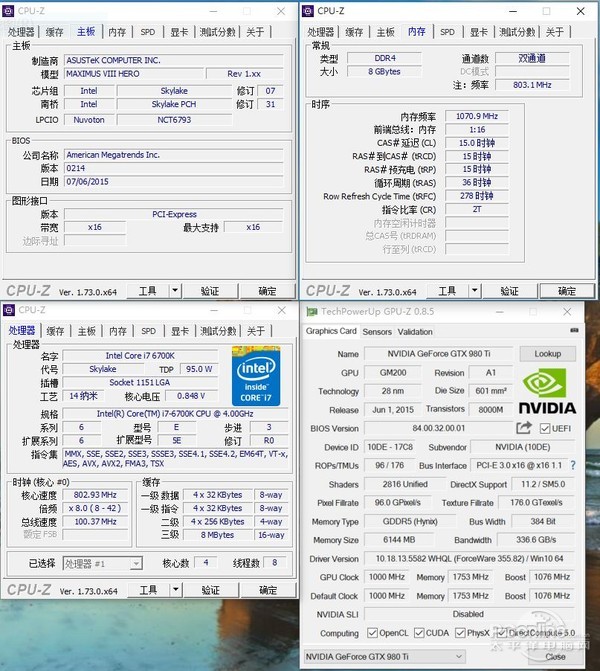Click the tRFC value 278 时钟
This screenshot has width=600, height=671.
(477, 196)
